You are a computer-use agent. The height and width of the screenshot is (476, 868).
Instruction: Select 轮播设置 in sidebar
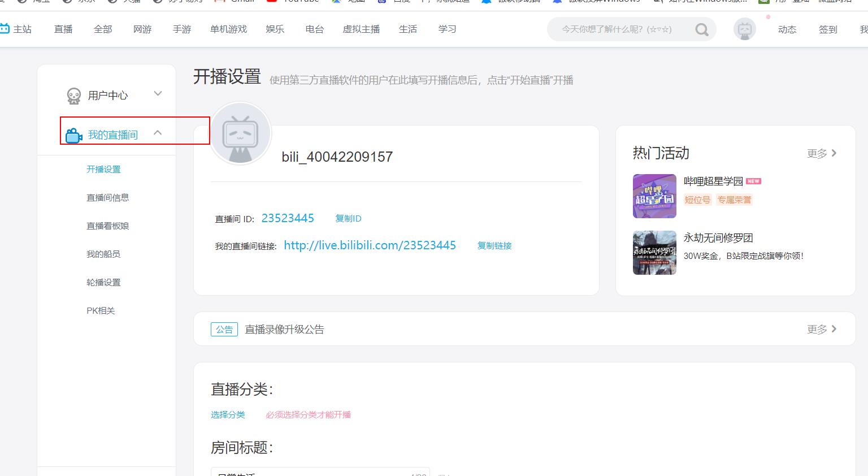[103, 282]
